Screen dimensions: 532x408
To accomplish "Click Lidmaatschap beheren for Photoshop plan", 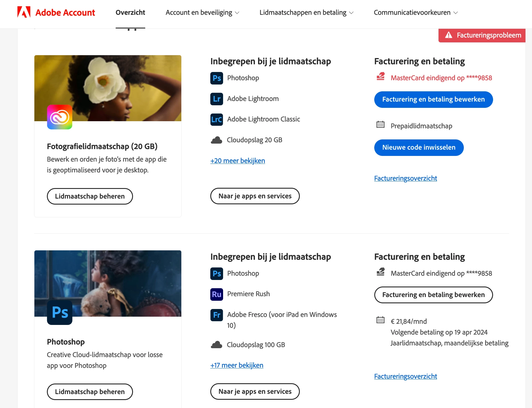I will [90, 392].
